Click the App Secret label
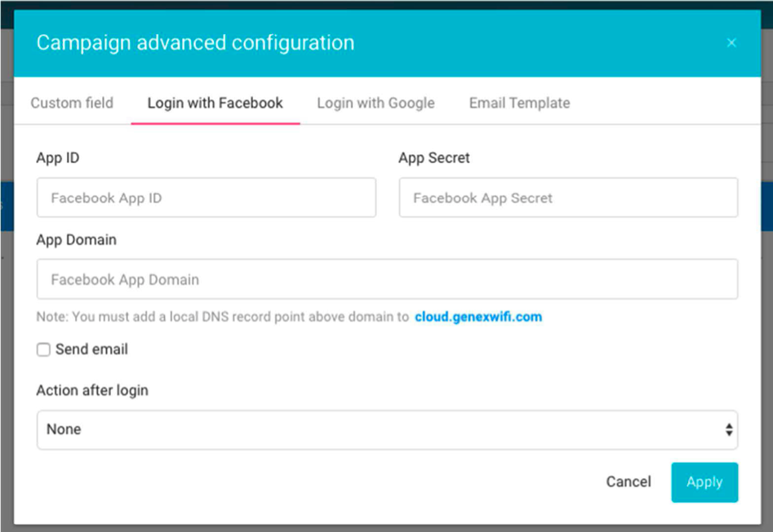 (x=433, y=158)
